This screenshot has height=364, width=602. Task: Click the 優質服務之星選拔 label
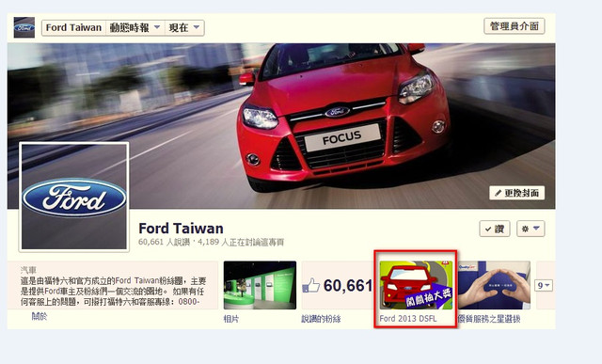click(489, 319)
